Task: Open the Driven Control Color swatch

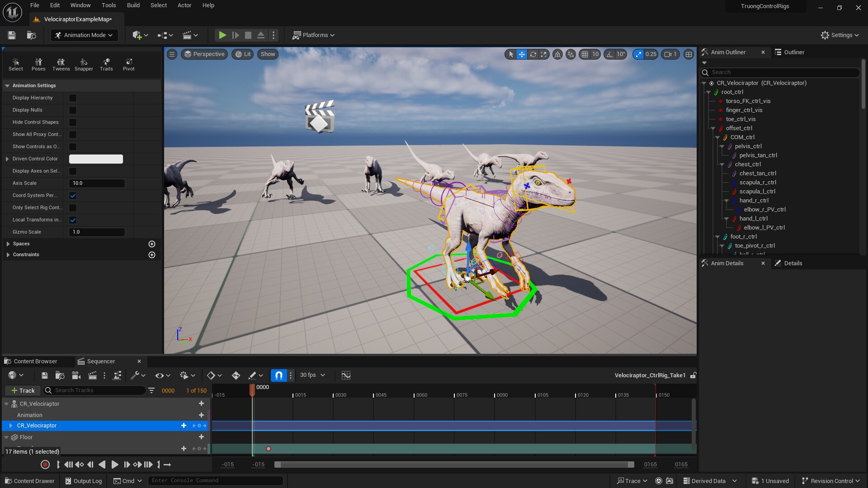Action: click(x=96, y=159)
